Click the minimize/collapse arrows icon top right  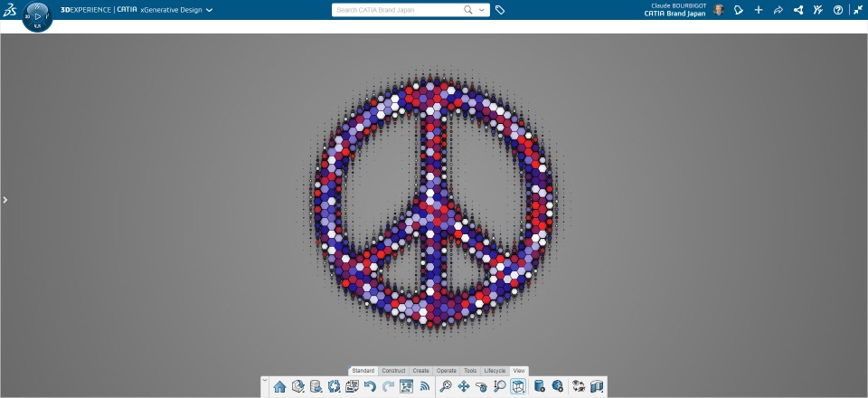pos(858,10)
